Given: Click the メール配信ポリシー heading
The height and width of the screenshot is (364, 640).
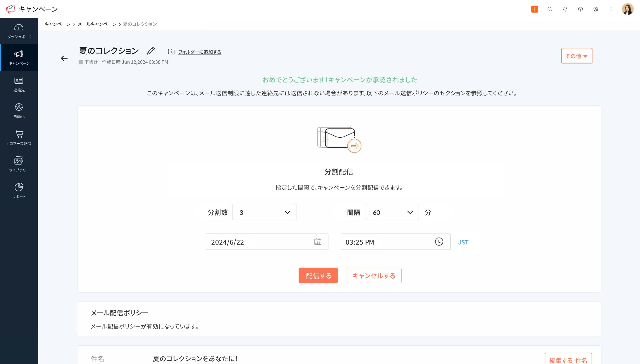Looking at the screenshot, I should tap(119, 313).
